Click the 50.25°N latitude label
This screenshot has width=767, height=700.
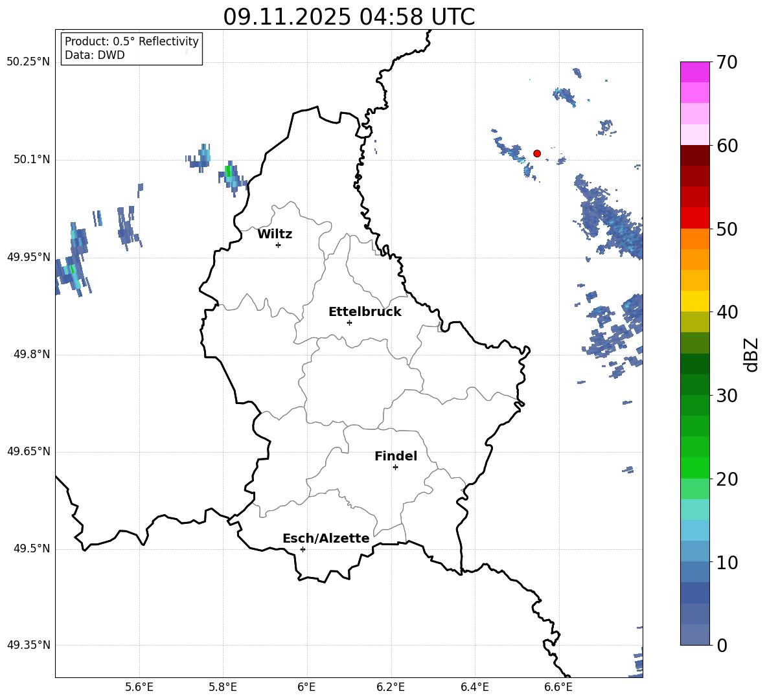[x=29, y=62]
